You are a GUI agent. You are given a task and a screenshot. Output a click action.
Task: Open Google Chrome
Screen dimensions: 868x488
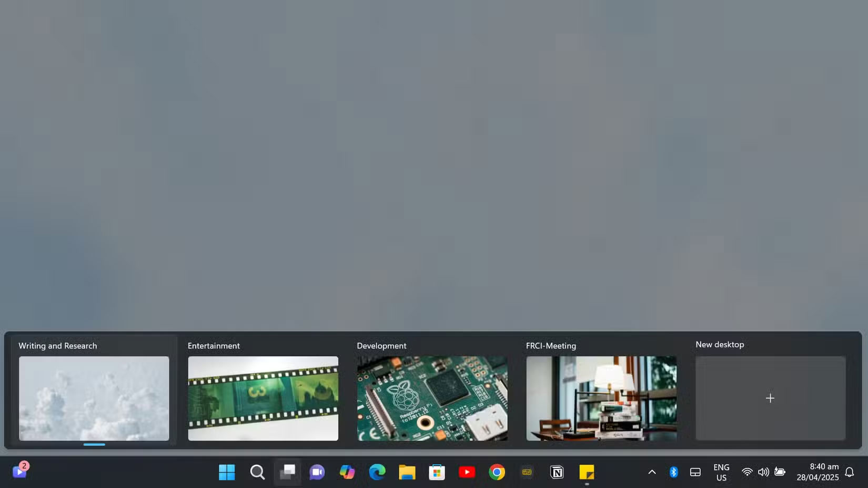point(496,472)
